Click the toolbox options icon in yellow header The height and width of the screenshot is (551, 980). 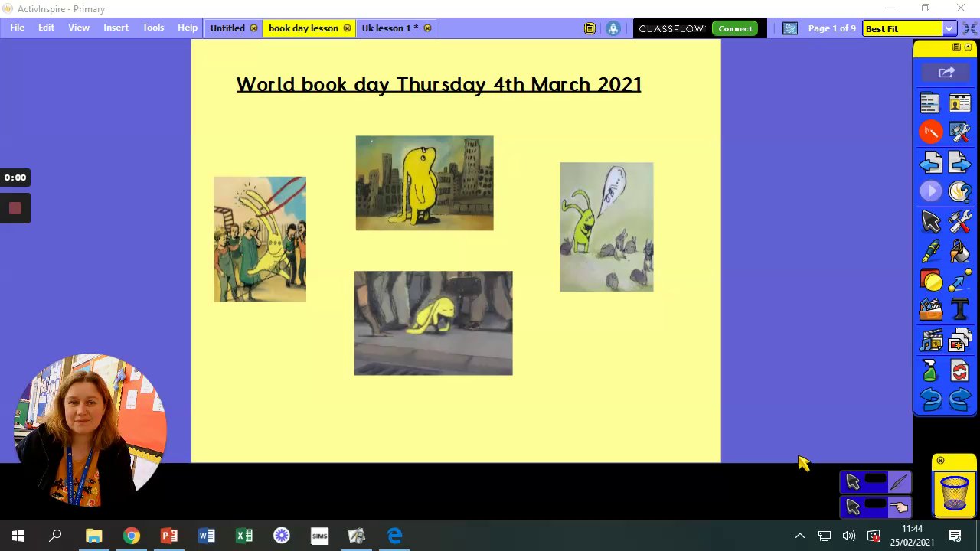(x=956, y=47)
